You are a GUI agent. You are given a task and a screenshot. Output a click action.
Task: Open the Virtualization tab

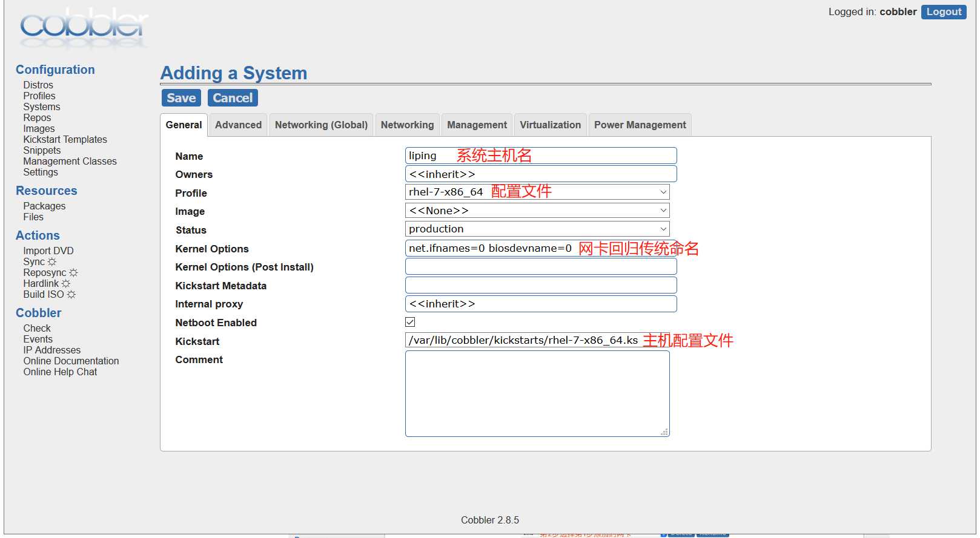click(550, 125)
